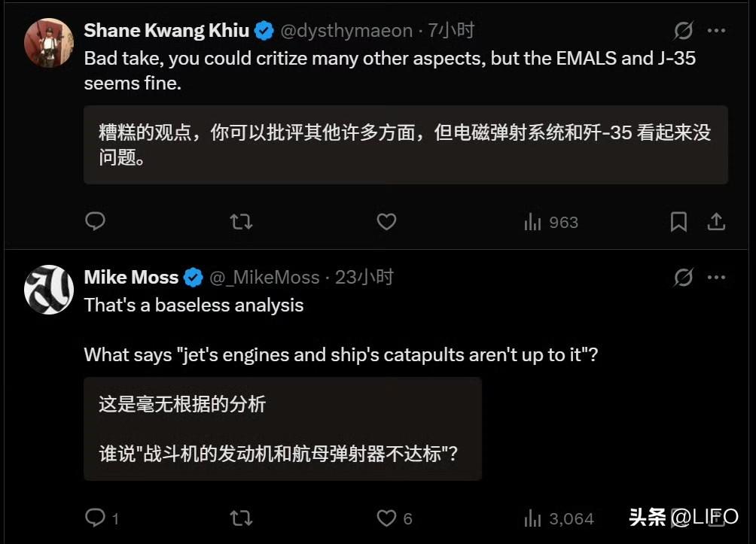Open more options for Mike Moss's tweet
The height and width of the screenshot is (544, 756).
[716, 278]
